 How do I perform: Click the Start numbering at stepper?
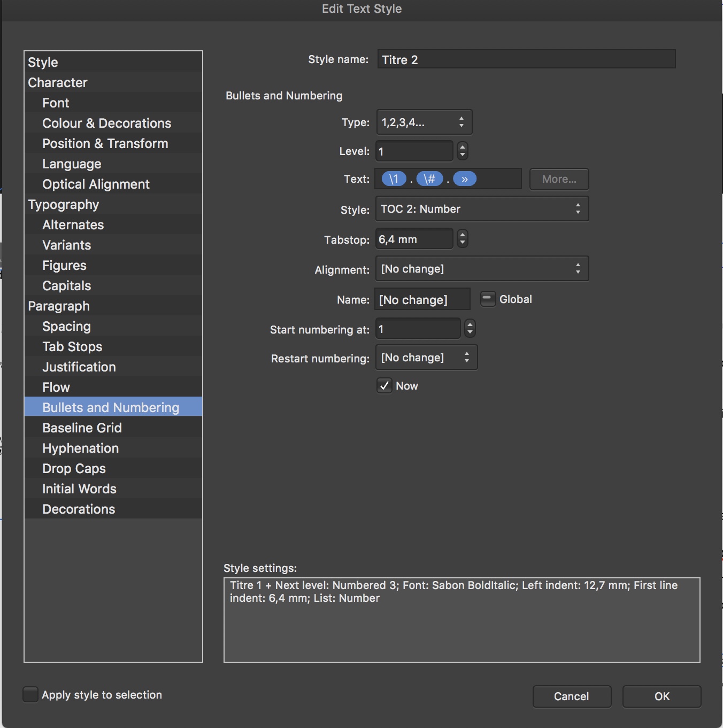[x=470, y=329]
